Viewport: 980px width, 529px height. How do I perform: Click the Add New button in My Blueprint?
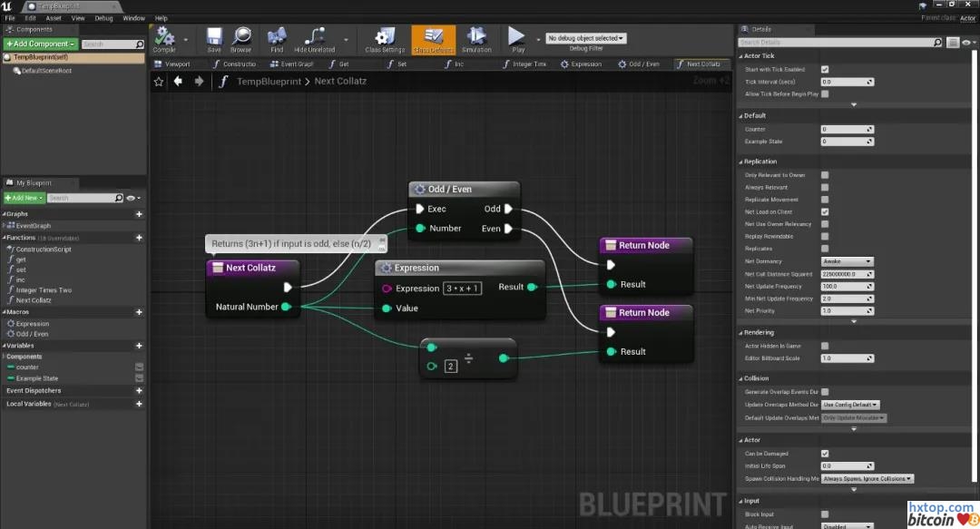click(24, 198)
